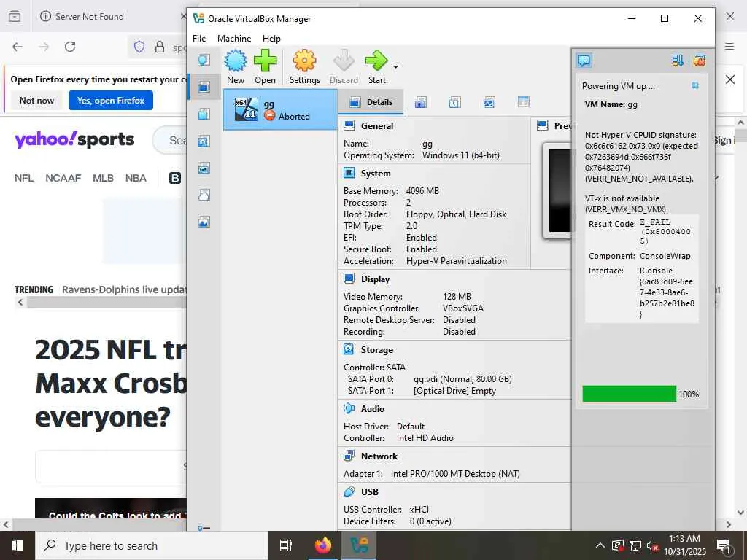Click Firefox back arrow button
747x560 pixels.
tap(18, 47)
